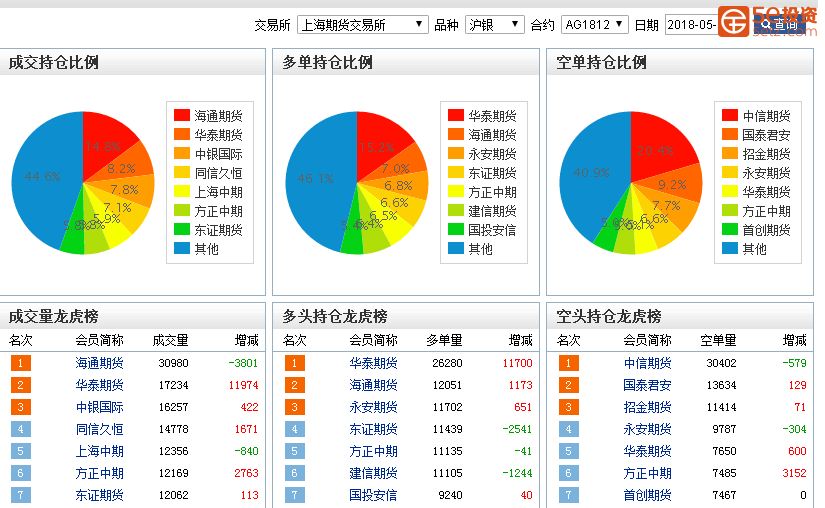Open 建信期货 link in 多头持仓龙虎榜
Image resolution: width=825 pixels, height=508 pixels.
(x=374, y=473)
